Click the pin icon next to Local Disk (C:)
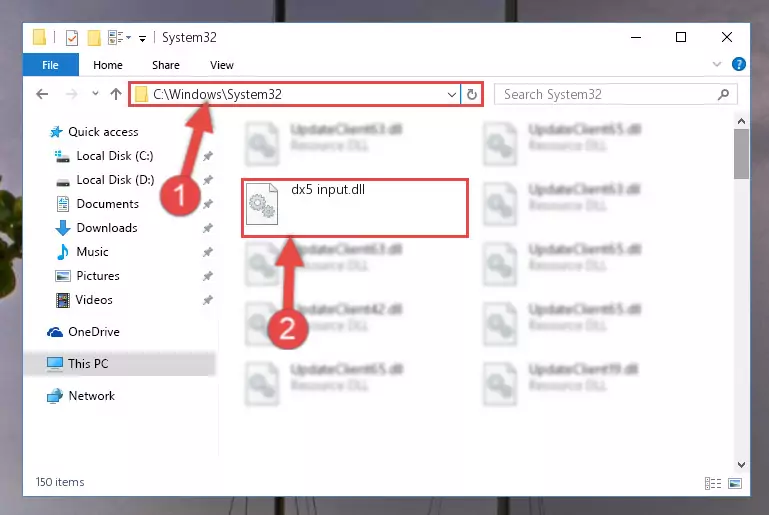 (x=208, y=156)
